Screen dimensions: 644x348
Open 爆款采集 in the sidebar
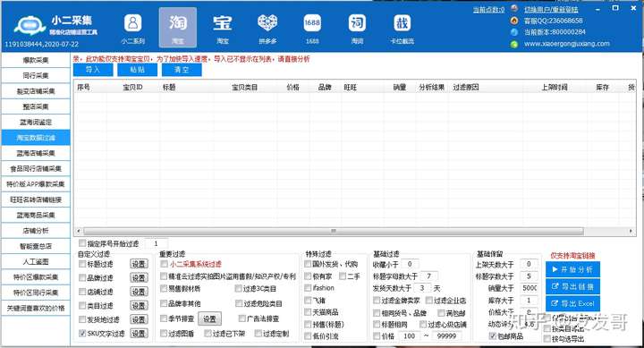point(36,60)
